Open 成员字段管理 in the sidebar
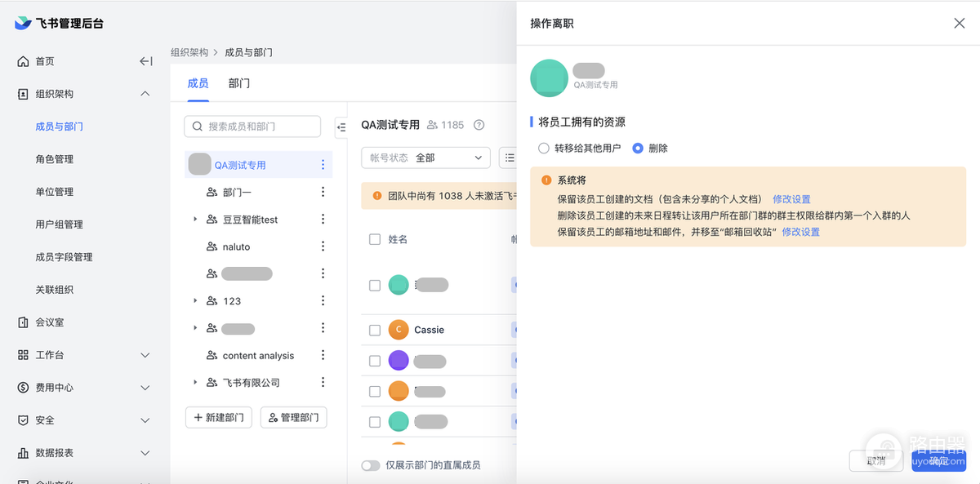 (x=64, y=257)
